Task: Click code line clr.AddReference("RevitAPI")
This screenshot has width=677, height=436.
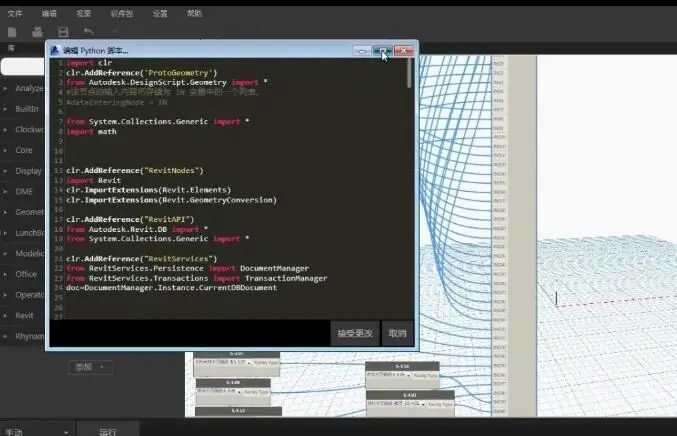Action: click(130, 219)
